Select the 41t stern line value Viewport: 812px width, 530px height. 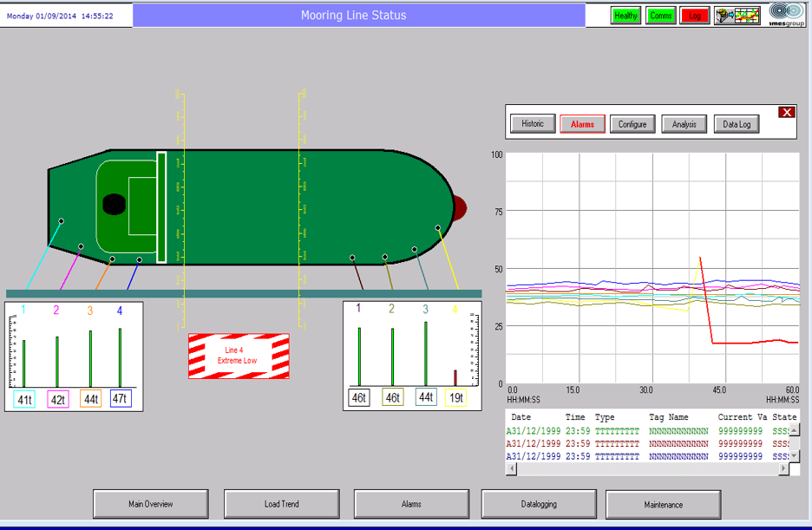pyautogui.click(x=24, y=400)
